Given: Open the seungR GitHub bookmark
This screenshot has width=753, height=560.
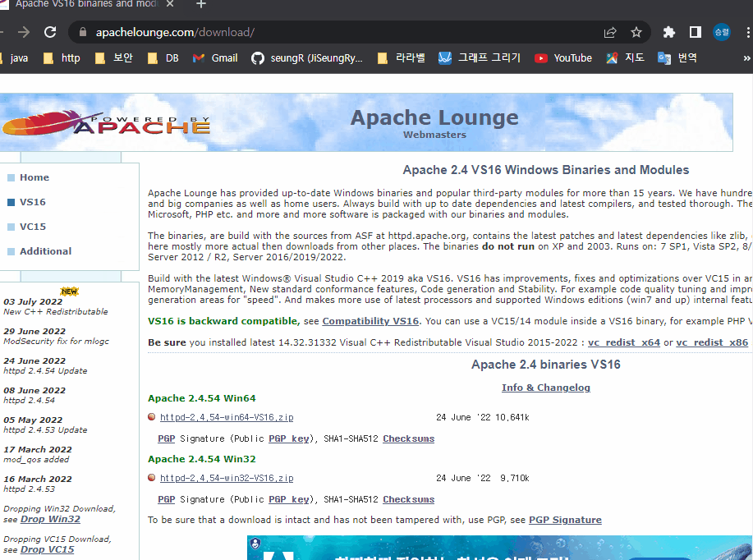Looking at the screenshot, I should point(307,58).
